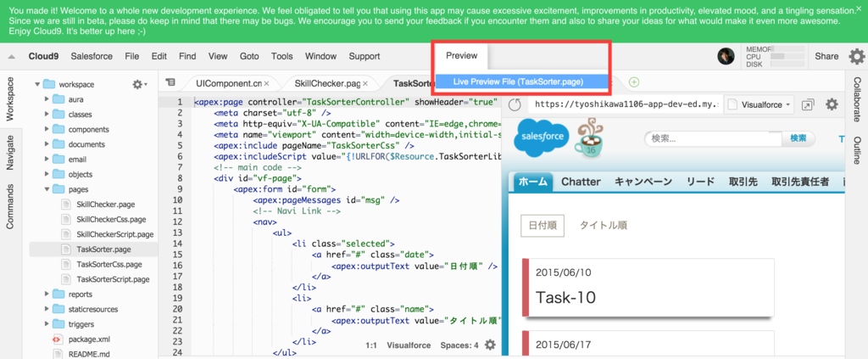Viewport: 868px width, 359px height.
Task: Expand the triggers folder
Action: [x=47, y=324]
